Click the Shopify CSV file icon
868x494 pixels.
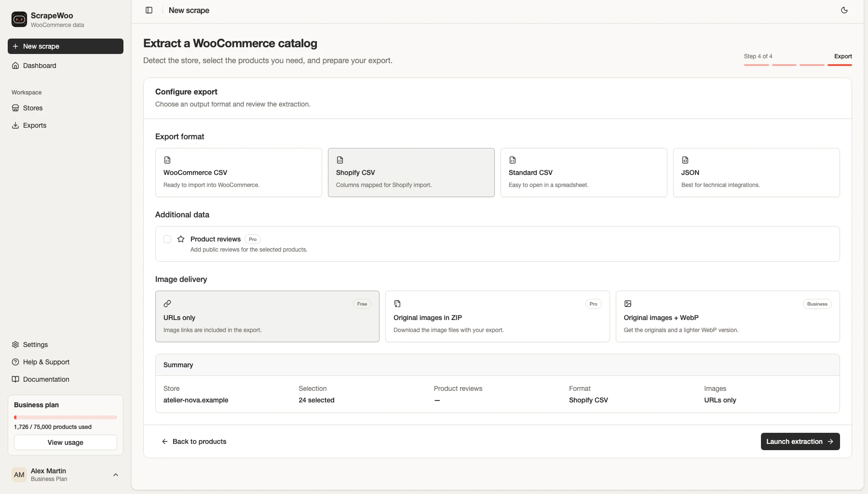point(340,160)
